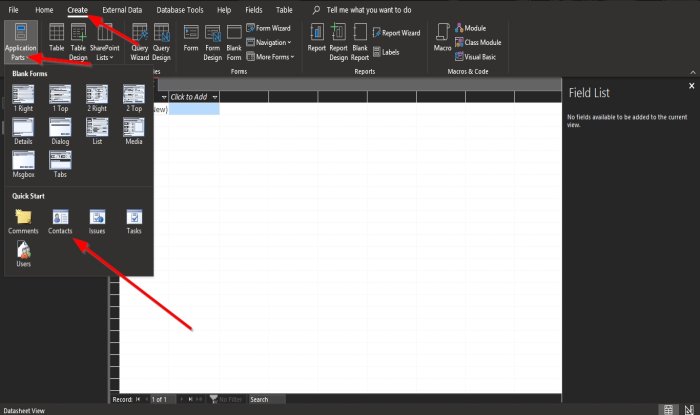Create a new Report
Image resolution: width=700 pixels, height=415 pixels.
[x=317, y=38]
